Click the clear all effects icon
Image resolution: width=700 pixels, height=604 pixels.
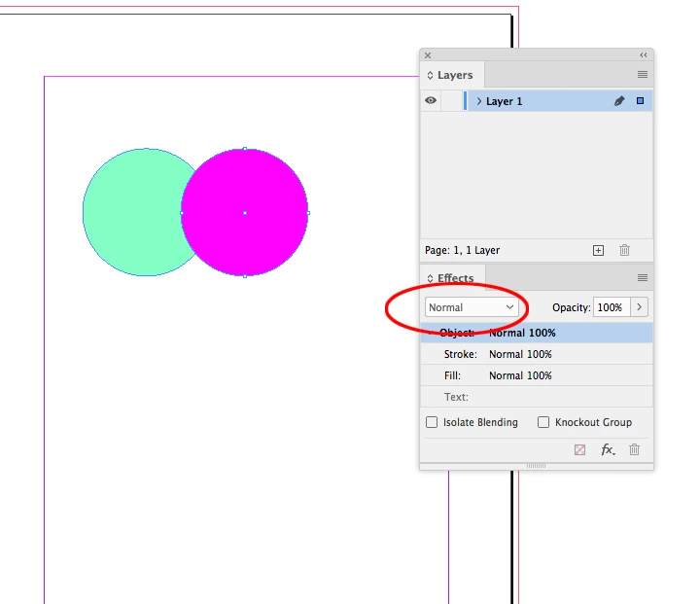point(579,449)
